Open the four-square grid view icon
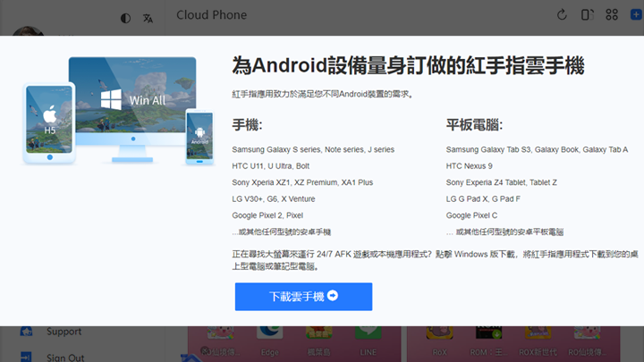This screenshot has height=362, width=644. point(612,15)
